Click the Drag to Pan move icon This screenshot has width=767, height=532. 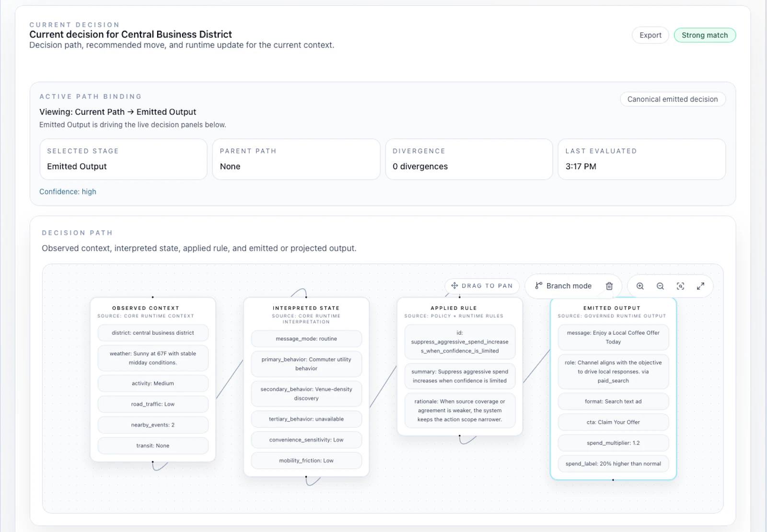point(454,286)
